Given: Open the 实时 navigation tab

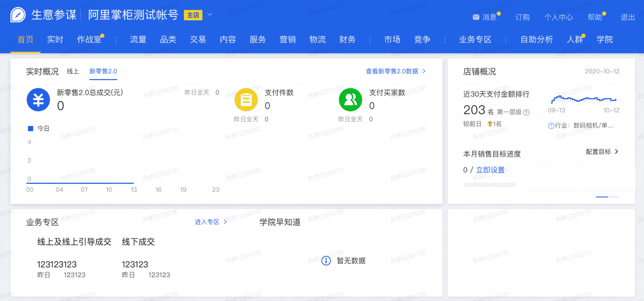Looking at the screenshot, I should pos(55,39).
